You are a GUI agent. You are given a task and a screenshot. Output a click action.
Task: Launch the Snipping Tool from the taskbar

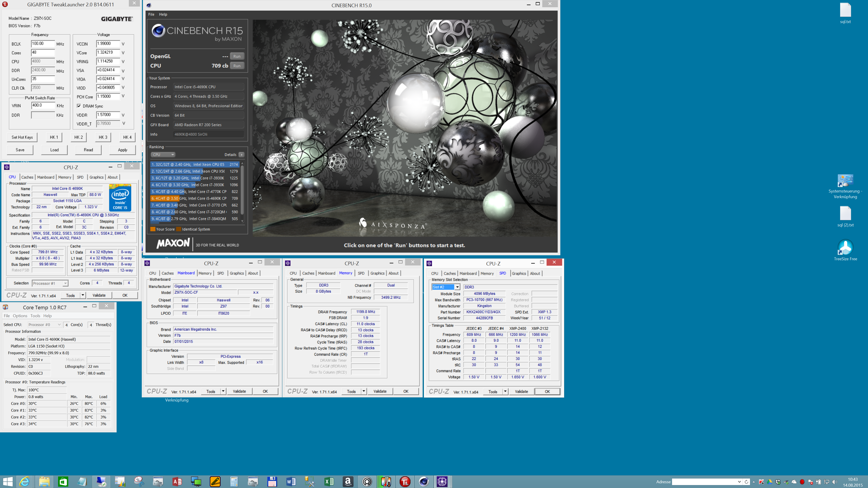pos(139,482)
